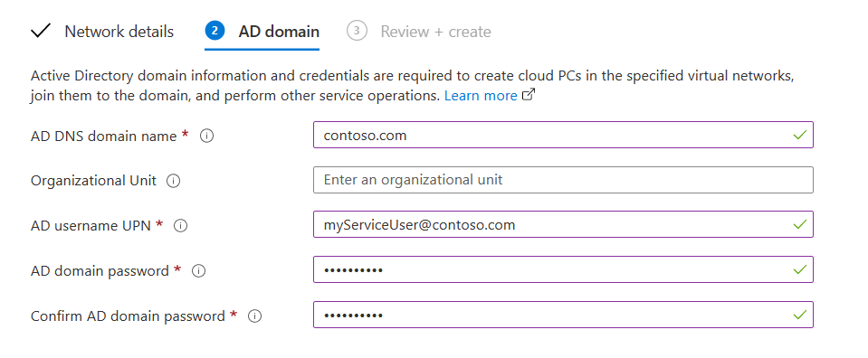The height and width of the screenshot is (358, 868).
Task: Click the 'Organizational Unit' label
Action: tap(93, 181)
